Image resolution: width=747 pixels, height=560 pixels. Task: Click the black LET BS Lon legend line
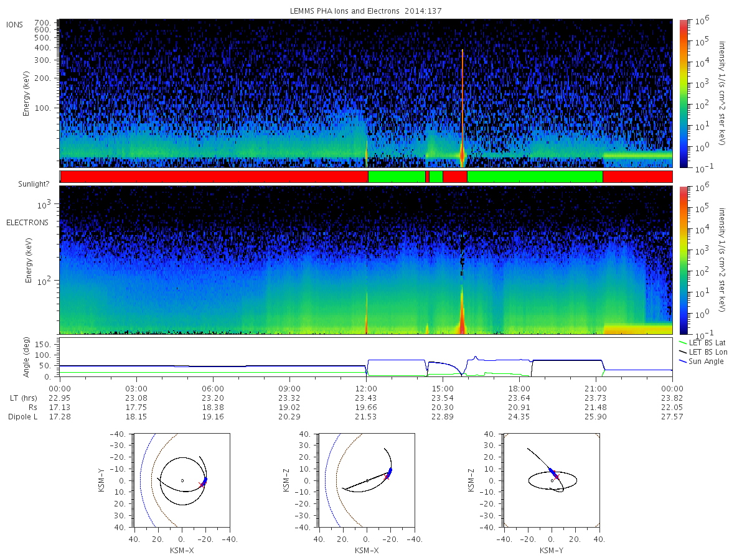(685, 352)
